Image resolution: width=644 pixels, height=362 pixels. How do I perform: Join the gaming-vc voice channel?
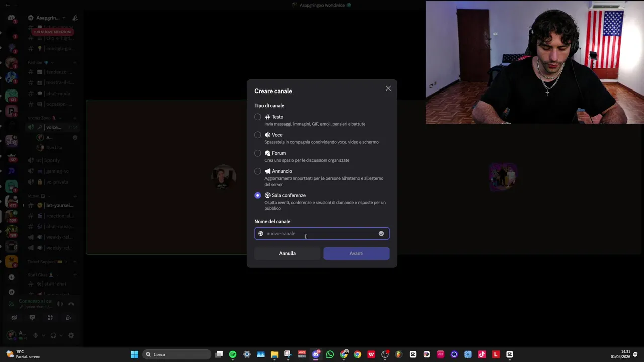(x=53, y=171)
